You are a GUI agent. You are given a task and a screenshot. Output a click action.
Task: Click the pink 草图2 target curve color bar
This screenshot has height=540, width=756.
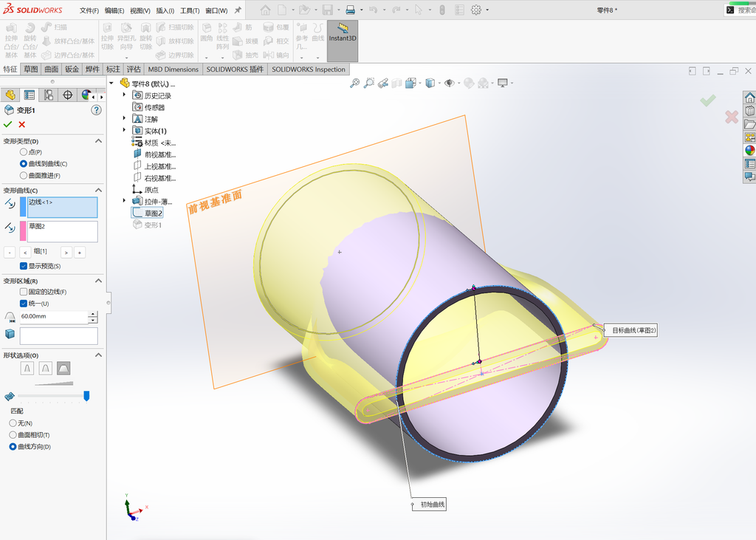(23, 231)
